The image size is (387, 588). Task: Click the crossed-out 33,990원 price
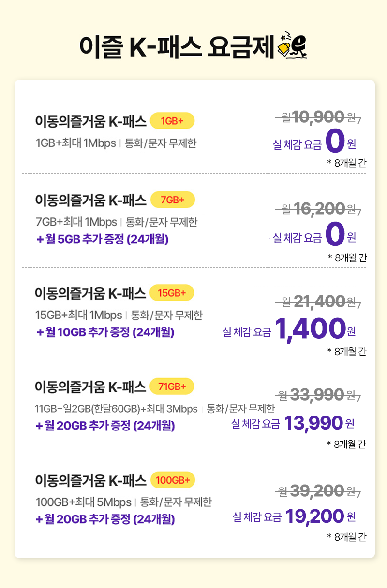pyautogui.click(x=318, y=395)
